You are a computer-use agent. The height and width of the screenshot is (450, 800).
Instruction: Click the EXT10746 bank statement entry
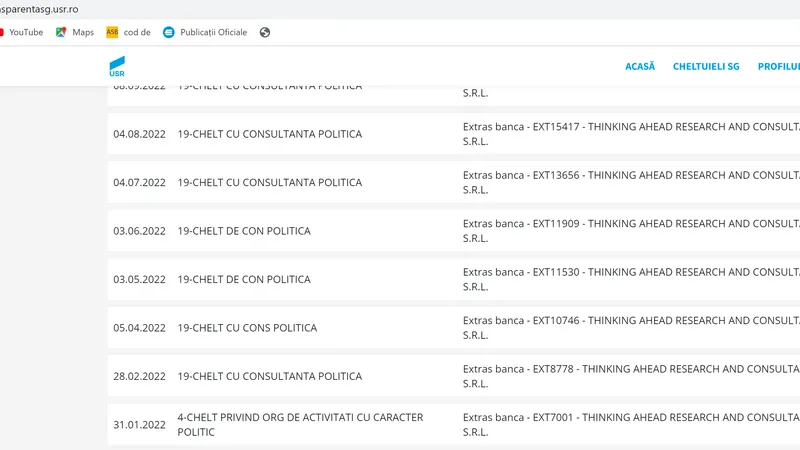[631, 328]
